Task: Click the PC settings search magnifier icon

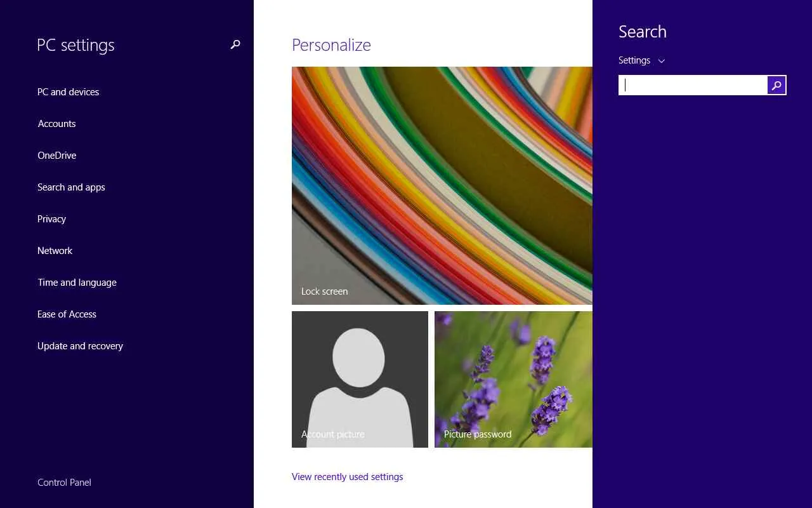Action: point(235,44)
